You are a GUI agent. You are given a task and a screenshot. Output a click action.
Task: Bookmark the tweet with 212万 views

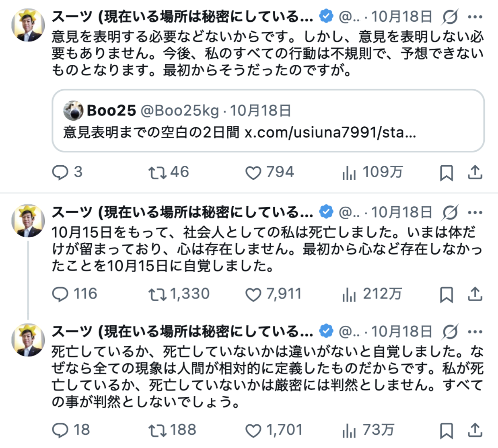[446, 295]
